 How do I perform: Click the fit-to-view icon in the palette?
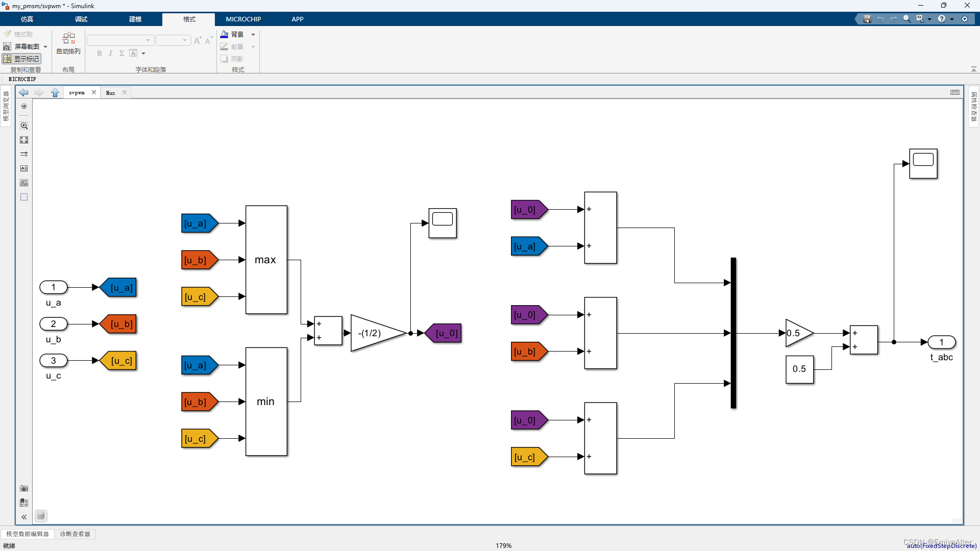tap(24, 140)
